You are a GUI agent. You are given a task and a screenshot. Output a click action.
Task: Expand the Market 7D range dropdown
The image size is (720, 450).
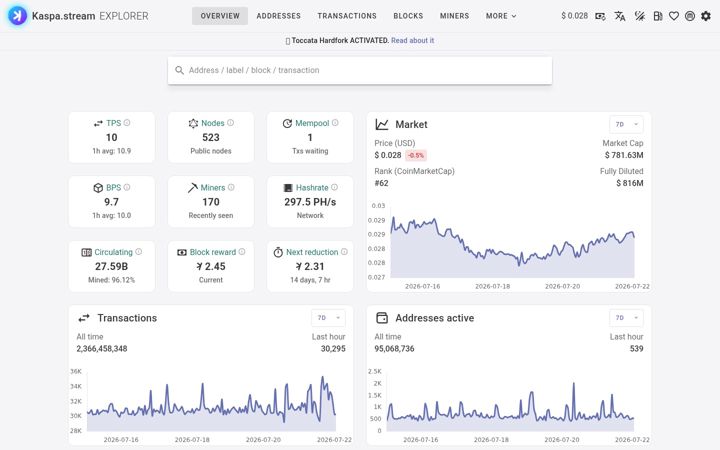tap(626, 124)
